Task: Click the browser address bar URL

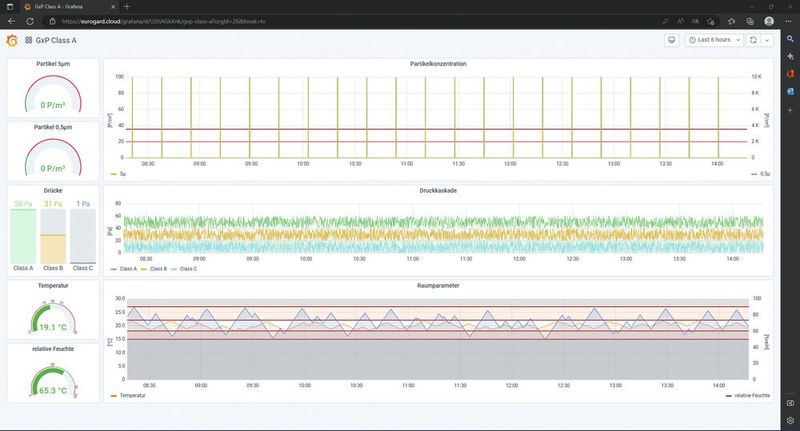Action: (x=163, y=21)
